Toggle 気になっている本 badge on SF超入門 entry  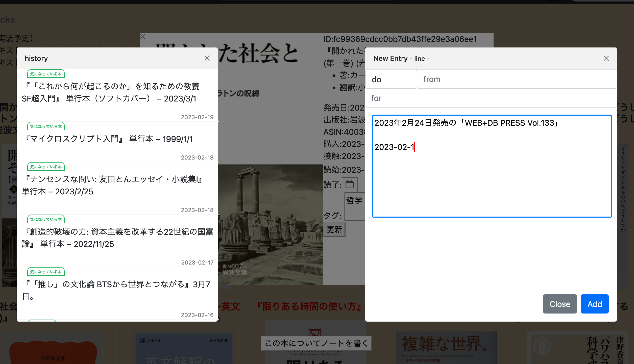[x=45, y=74]
